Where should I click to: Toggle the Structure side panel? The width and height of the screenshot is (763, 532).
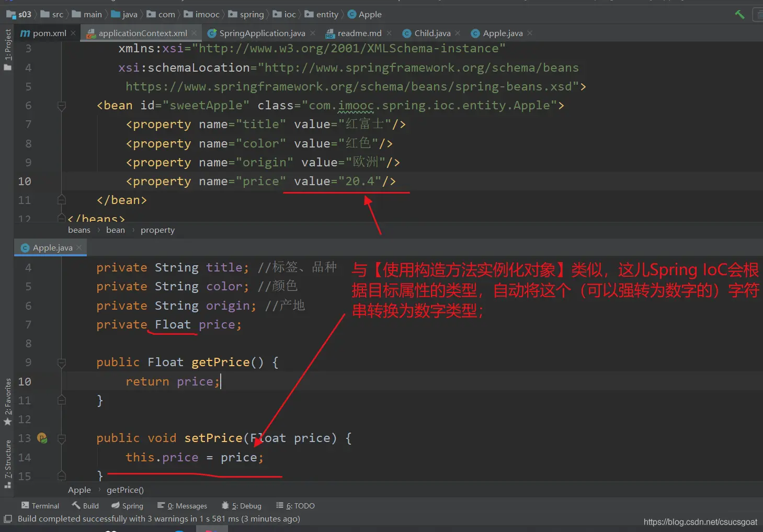(7, 463)
